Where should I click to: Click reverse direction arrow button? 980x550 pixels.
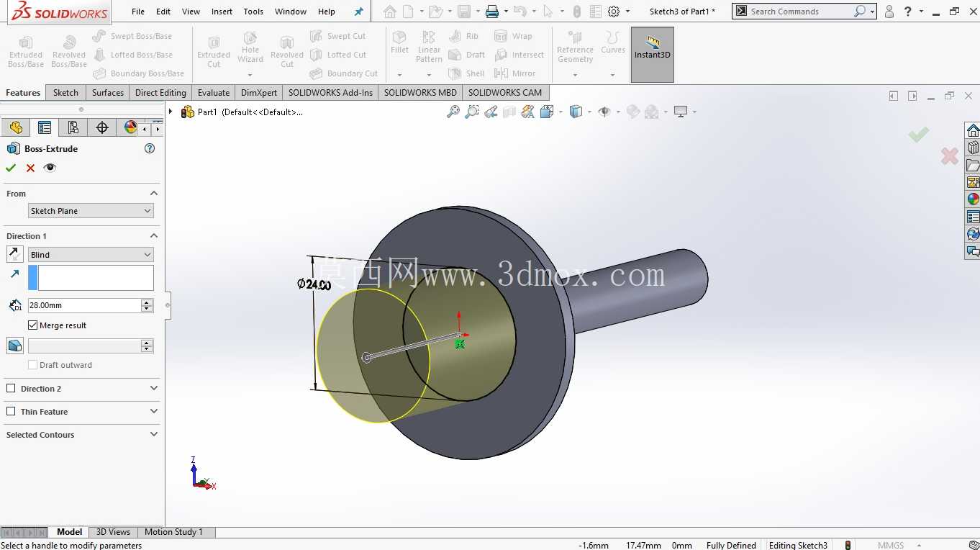14,254
